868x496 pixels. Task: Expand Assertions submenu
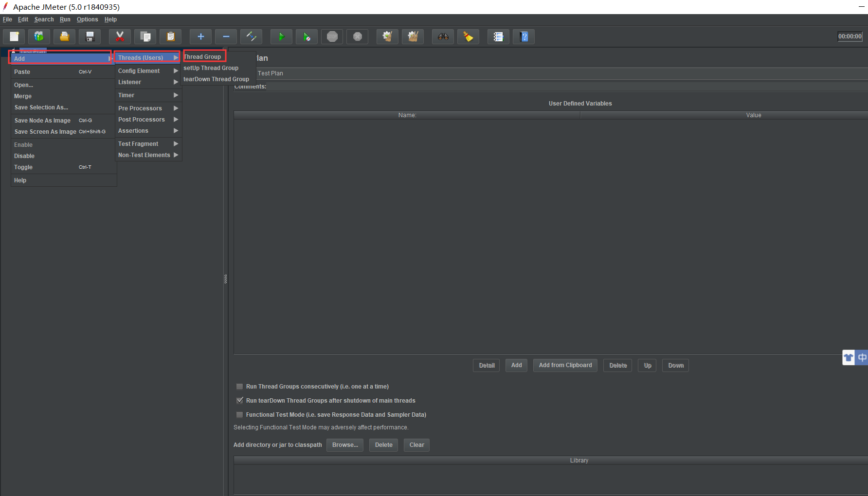pyautogui.click(x=148, y=131)
